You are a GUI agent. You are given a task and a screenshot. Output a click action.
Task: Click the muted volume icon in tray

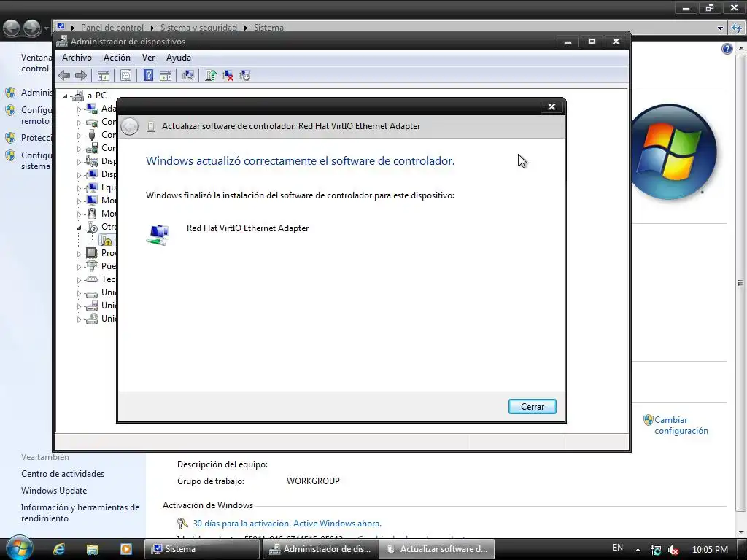(673, 550)
